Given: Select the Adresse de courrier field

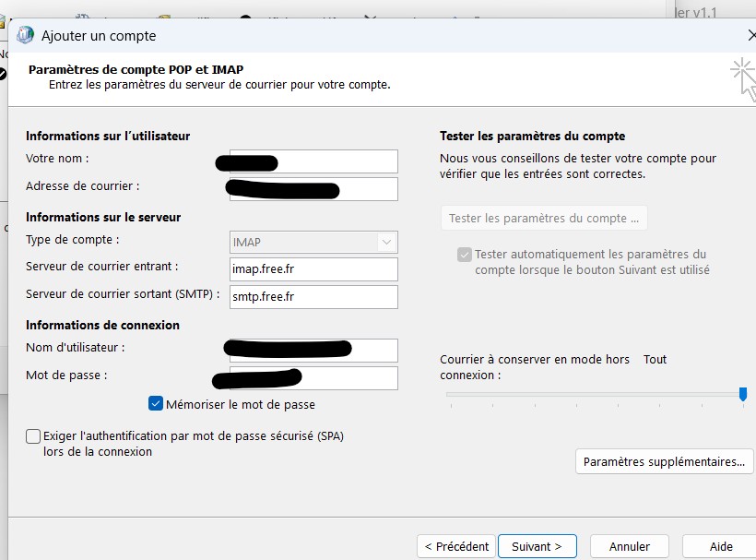Looking at the screenshot, I should [x=313, y=189].
